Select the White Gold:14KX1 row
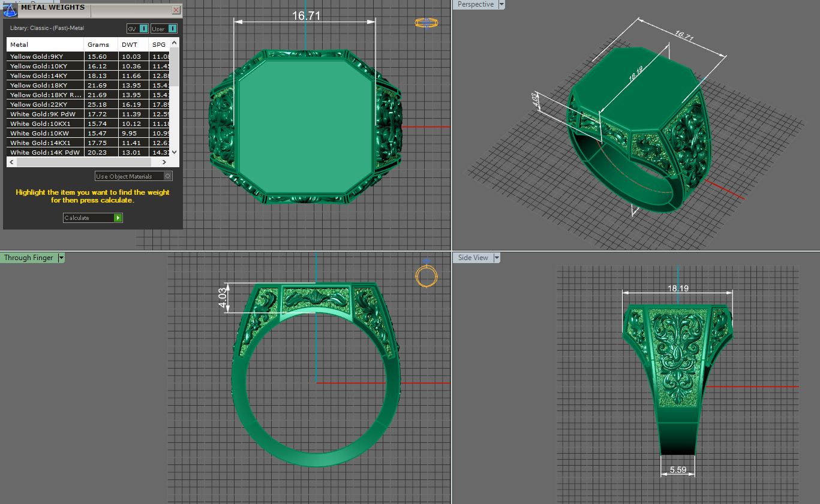This screenshot has width=820, height=504. tap(89, 143)
